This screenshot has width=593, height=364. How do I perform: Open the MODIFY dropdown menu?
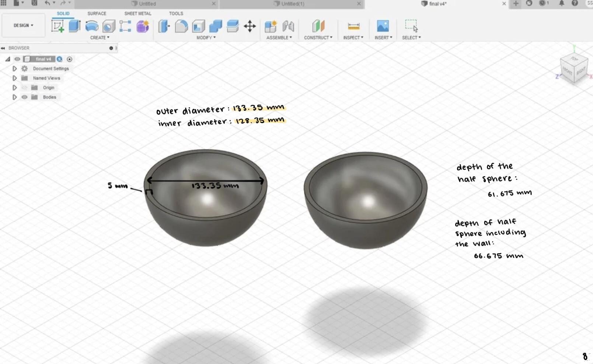(x=206, y=38)
